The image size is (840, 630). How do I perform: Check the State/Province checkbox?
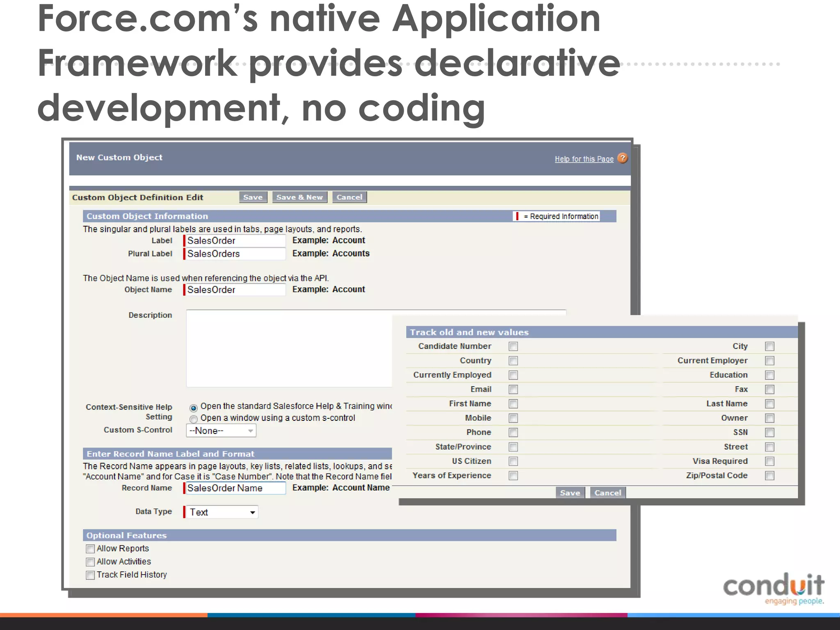[x=513, y=447]
